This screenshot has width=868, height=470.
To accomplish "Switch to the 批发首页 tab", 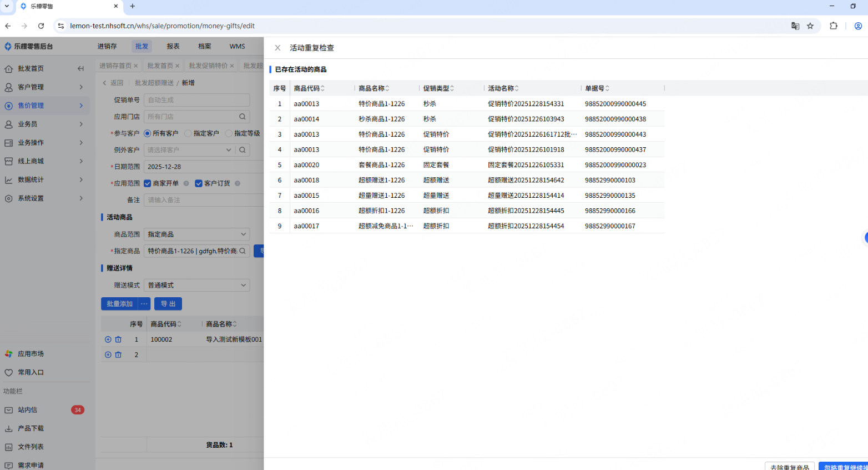I will point(160,66).
